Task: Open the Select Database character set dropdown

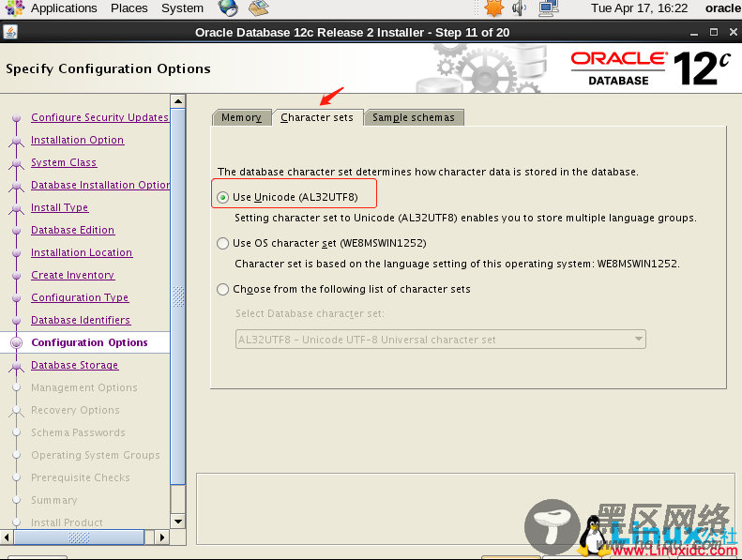Action: pos(441,340)
